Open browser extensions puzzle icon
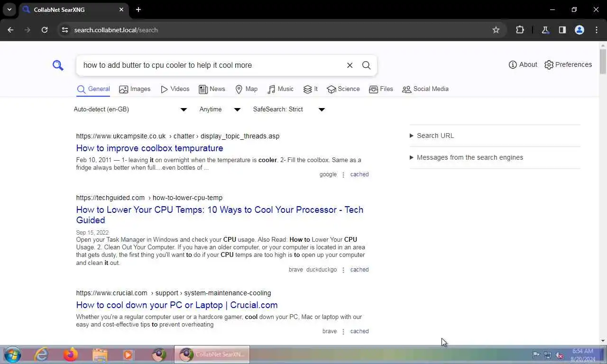 520,30
